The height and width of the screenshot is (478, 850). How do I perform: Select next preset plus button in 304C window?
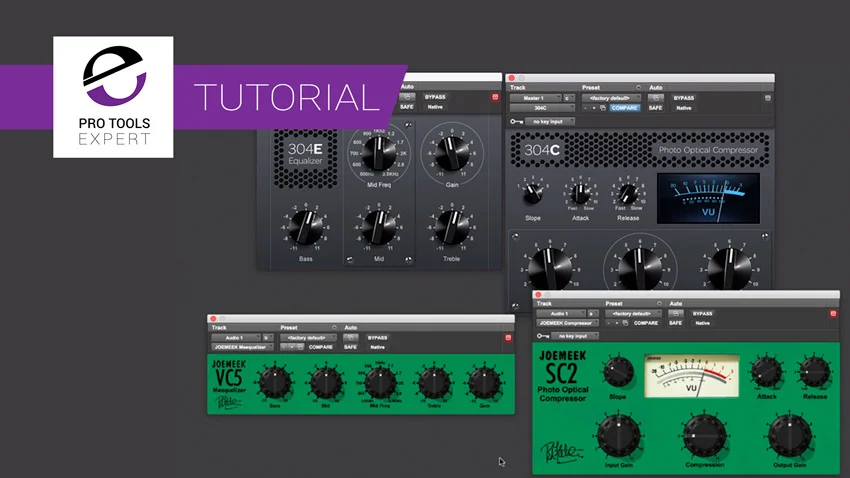(x=594, y=108)
